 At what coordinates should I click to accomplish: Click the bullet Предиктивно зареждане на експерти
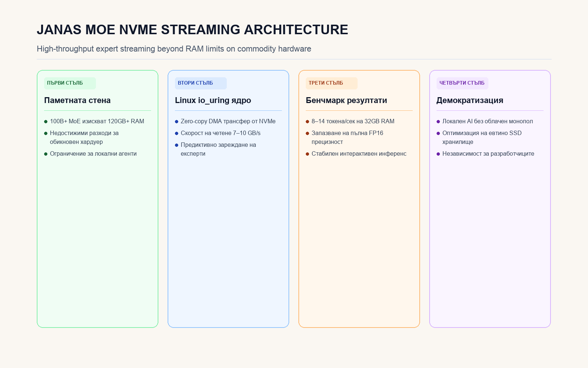point(216,149)
